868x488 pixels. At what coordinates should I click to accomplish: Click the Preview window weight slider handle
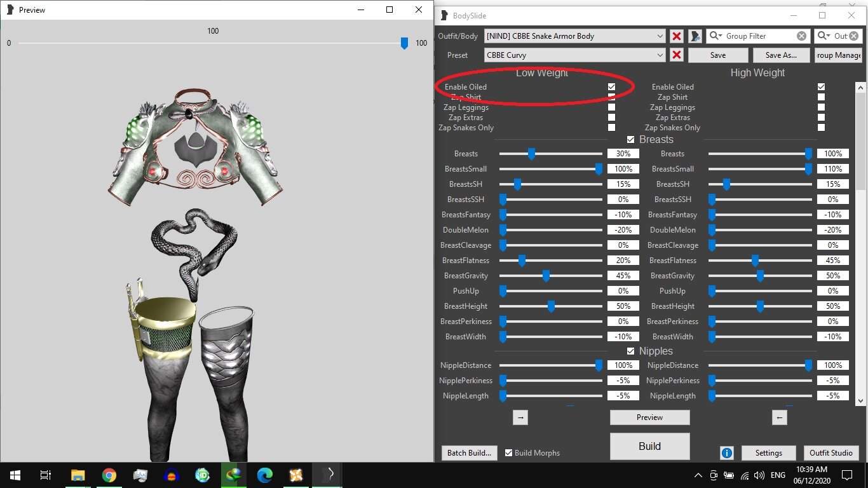(x=404, y=43)
